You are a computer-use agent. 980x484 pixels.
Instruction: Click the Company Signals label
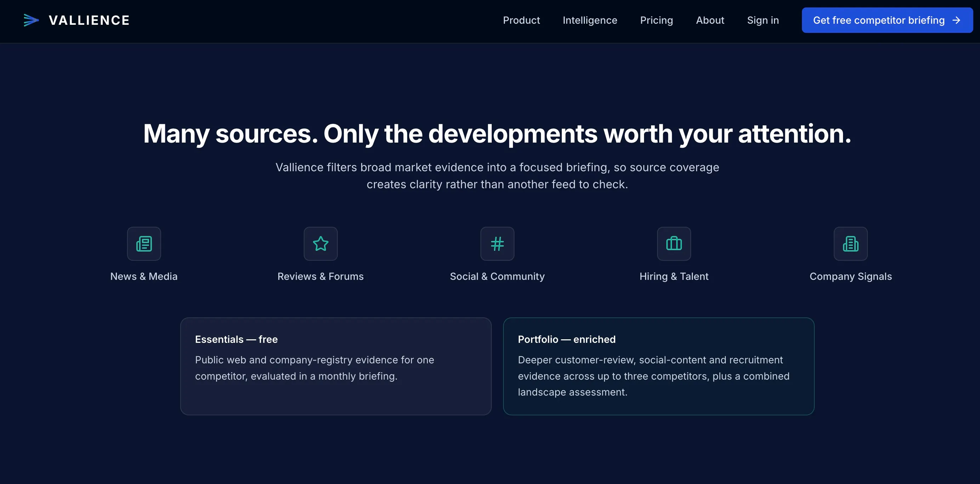tap(851, 276)
